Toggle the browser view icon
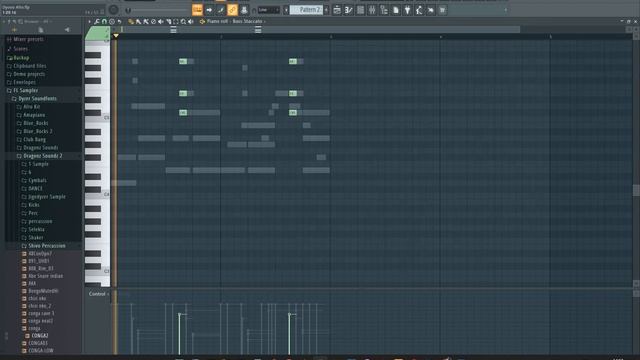640x360 pixels. (384, 10)
